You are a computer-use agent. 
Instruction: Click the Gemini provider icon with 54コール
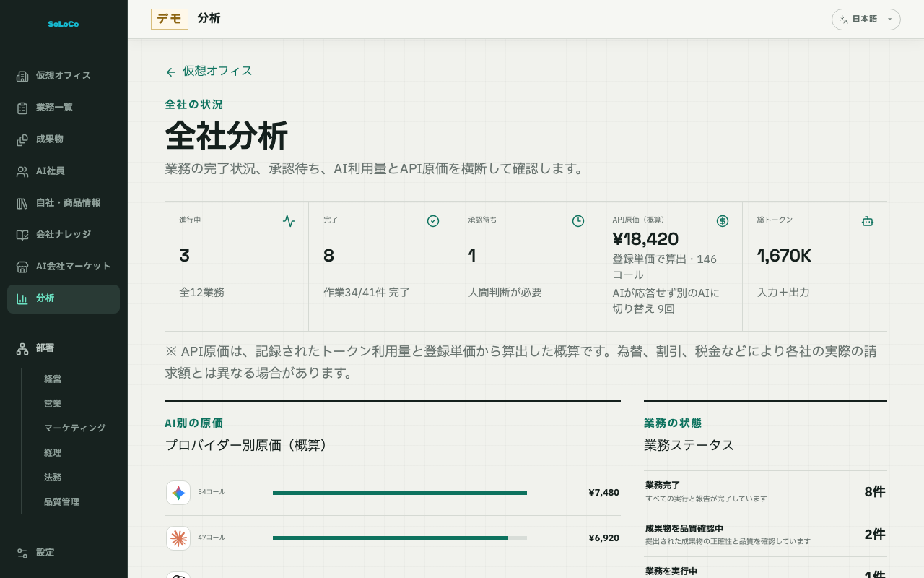tap(178, 493)
